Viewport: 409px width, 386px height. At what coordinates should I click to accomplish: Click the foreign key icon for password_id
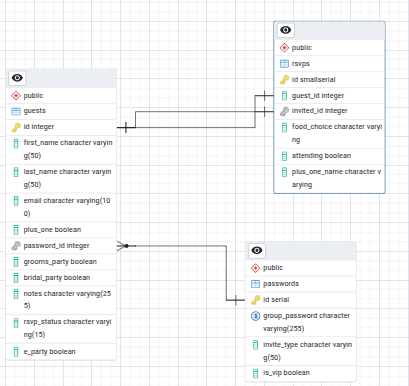pos(16,246)
